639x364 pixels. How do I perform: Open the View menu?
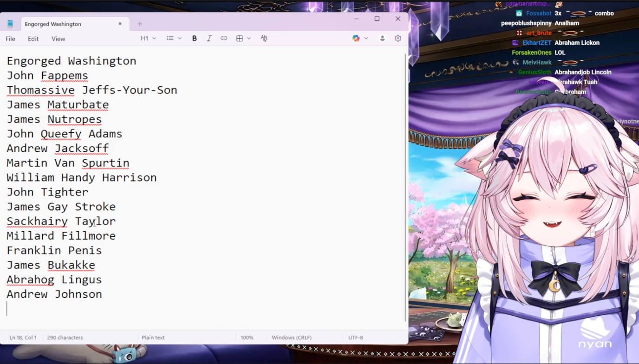[x=58, y=39]
